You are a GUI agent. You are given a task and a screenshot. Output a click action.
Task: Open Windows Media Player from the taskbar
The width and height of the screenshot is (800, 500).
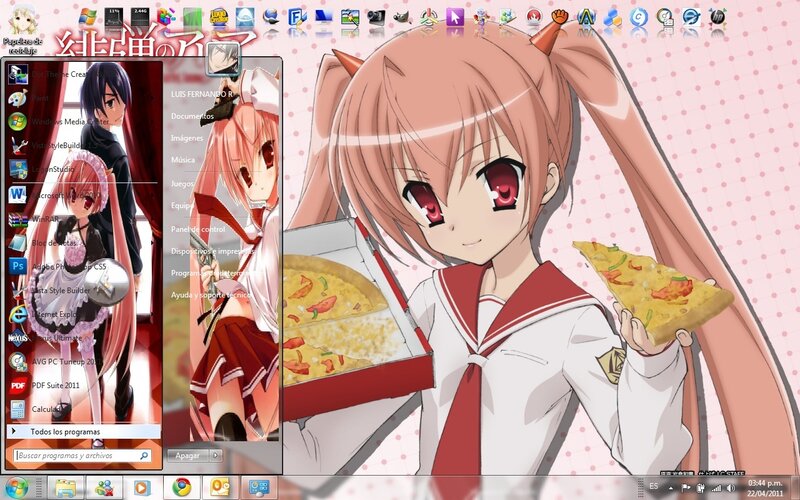click(142, 488)
